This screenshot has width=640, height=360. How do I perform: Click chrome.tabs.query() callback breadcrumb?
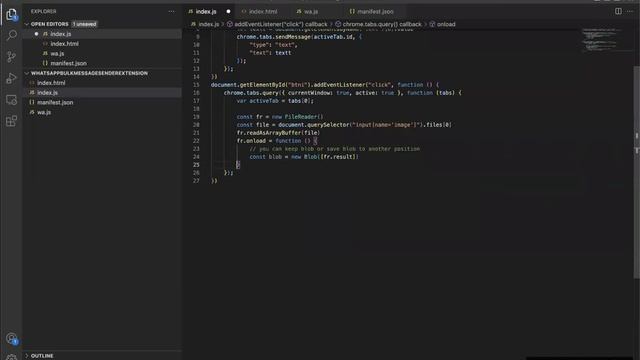point(378,24)
